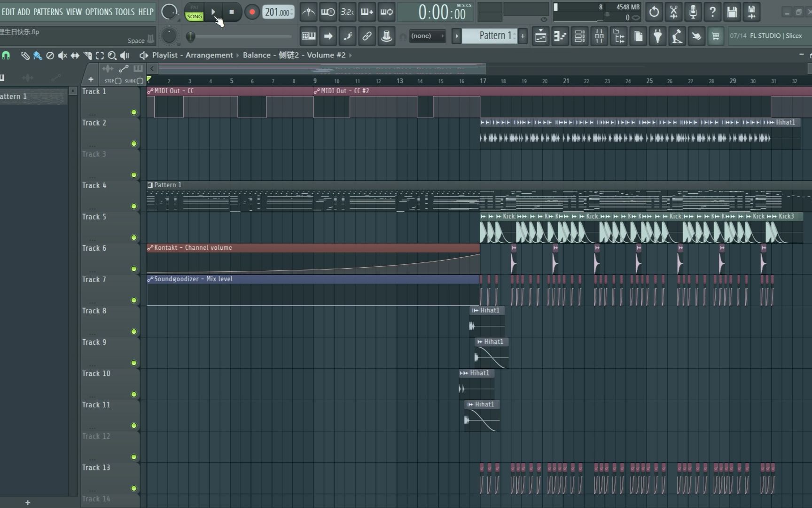Select the playlist Playback speaker tool
This screenshot has width=812, height=508.
[125, 56]
